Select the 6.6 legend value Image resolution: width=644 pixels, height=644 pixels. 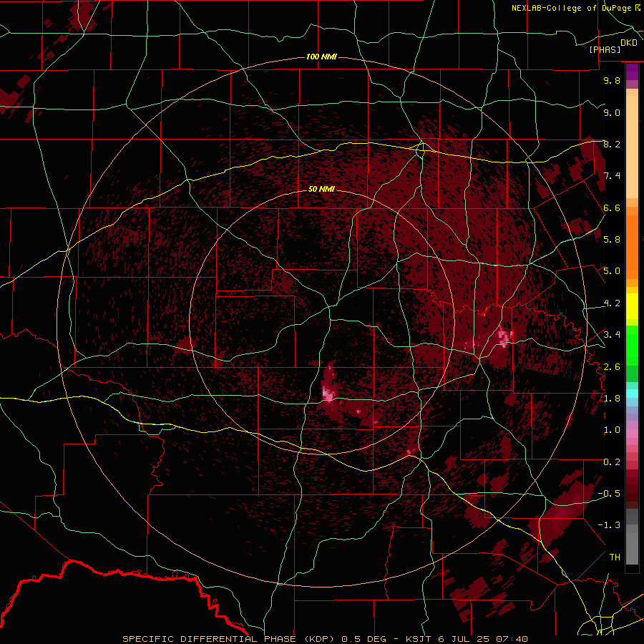(x=612, y=208)
